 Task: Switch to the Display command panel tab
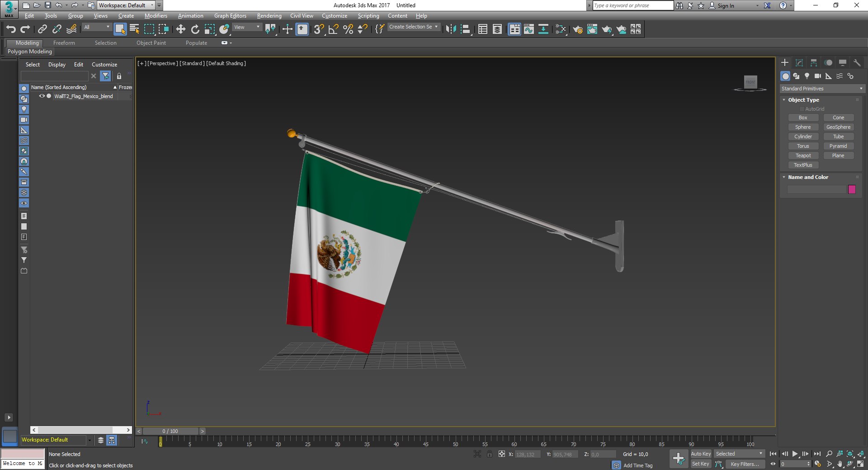[x=843, y=63]
